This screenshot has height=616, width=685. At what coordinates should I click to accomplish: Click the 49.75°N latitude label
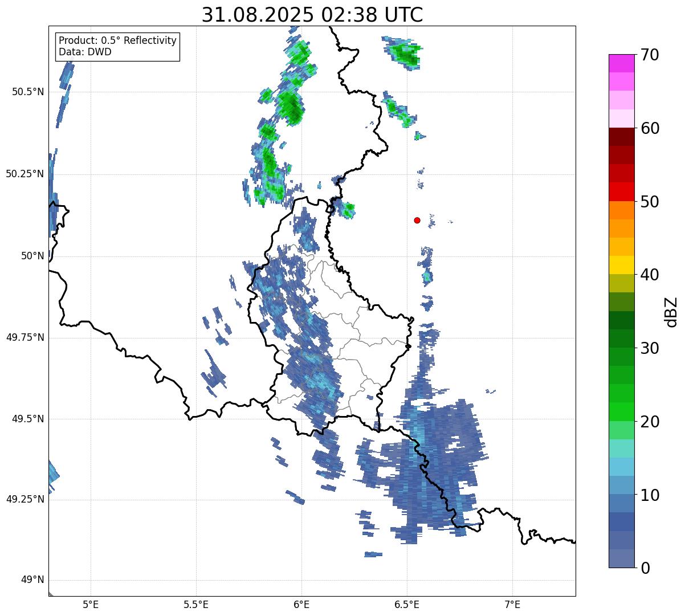click(x=25, y=337)
